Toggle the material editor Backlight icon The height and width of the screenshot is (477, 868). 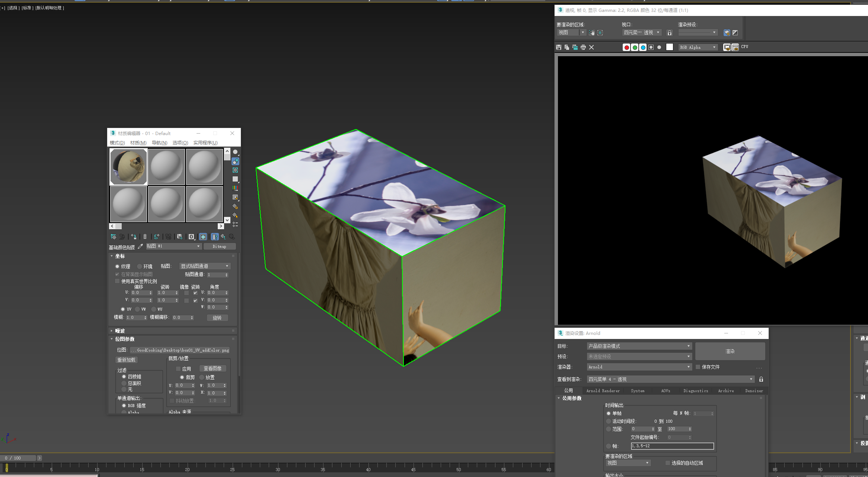point(235,161)
